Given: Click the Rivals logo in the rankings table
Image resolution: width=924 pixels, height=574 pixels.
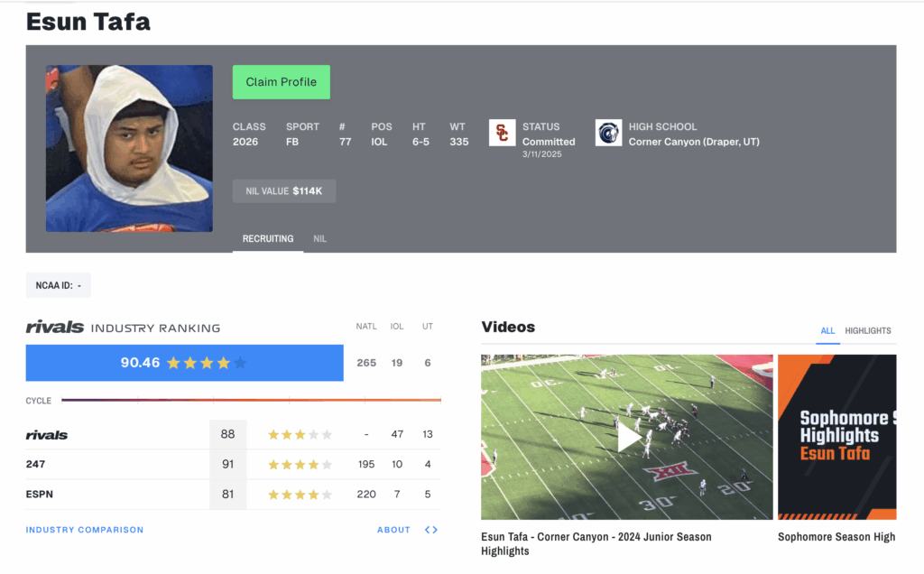Looking at the screenshot, I should [47, 435].
